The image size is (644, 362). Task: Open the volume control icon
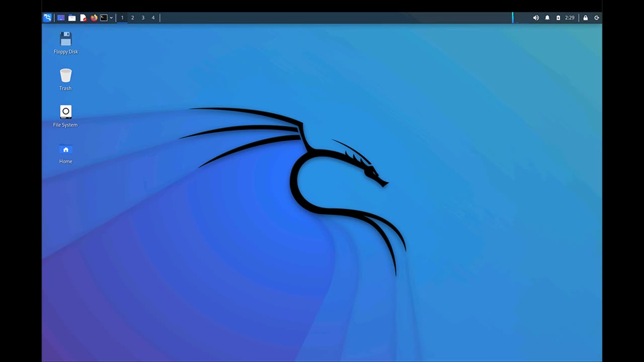[x=536, y=18]
